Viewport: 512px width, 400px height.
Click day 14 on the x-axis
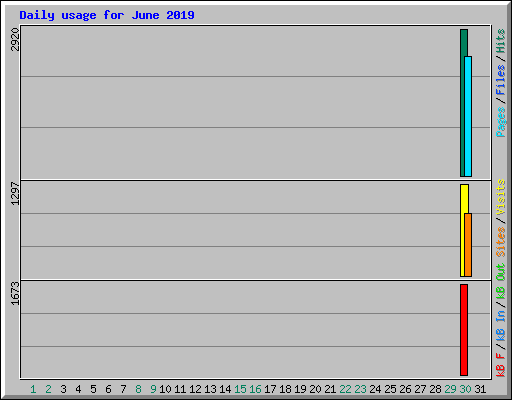(x=225, y=389)
